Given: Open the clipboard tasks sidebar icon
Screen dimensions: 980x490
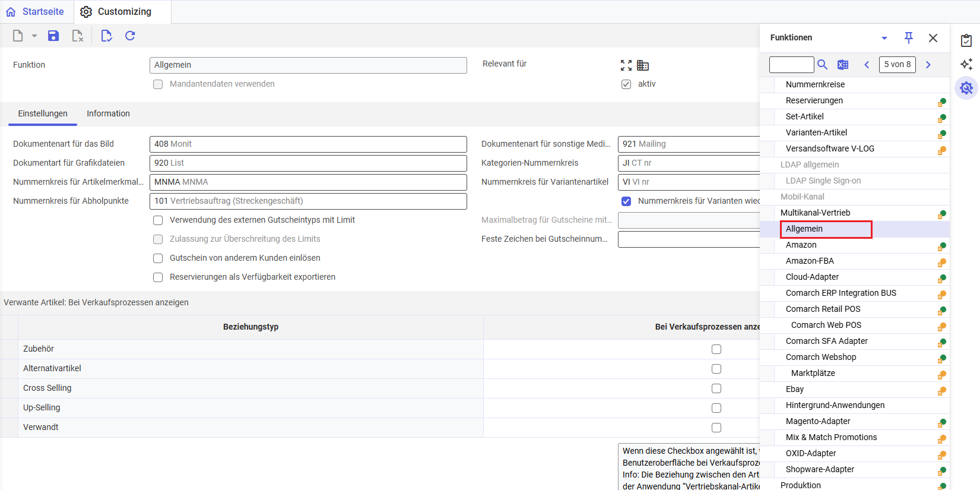Looking at the screenshot, I should tap(966, 40).
